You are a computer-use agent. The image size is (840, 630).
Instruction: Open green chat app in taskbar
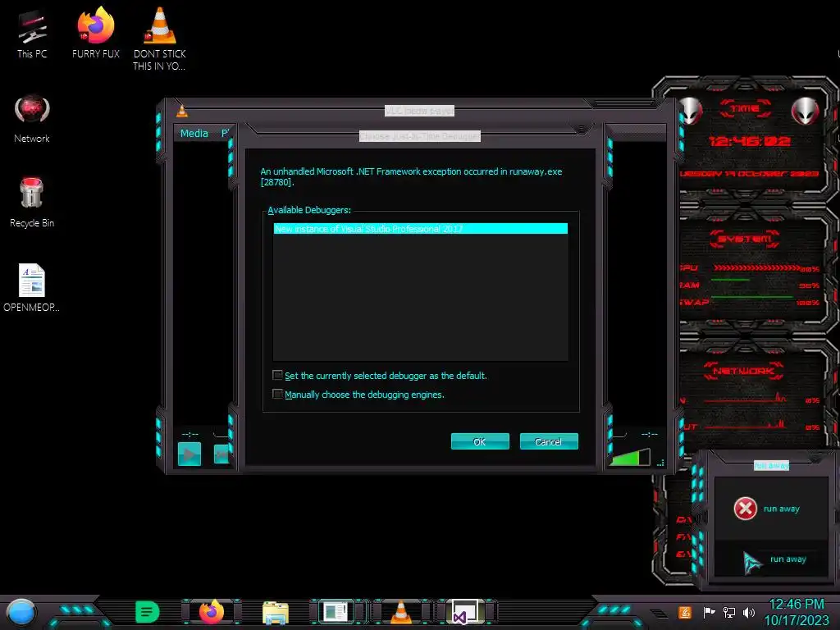147,612
